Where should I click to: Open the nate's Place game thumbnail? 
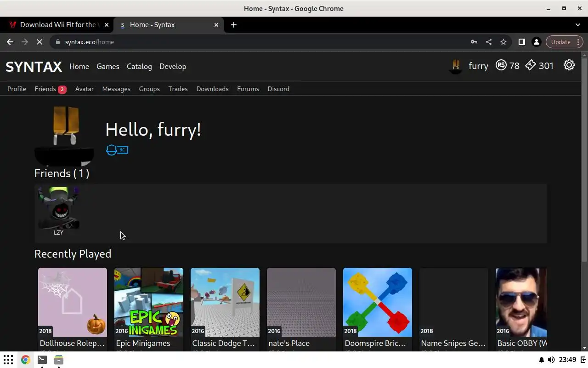[301, 302]
